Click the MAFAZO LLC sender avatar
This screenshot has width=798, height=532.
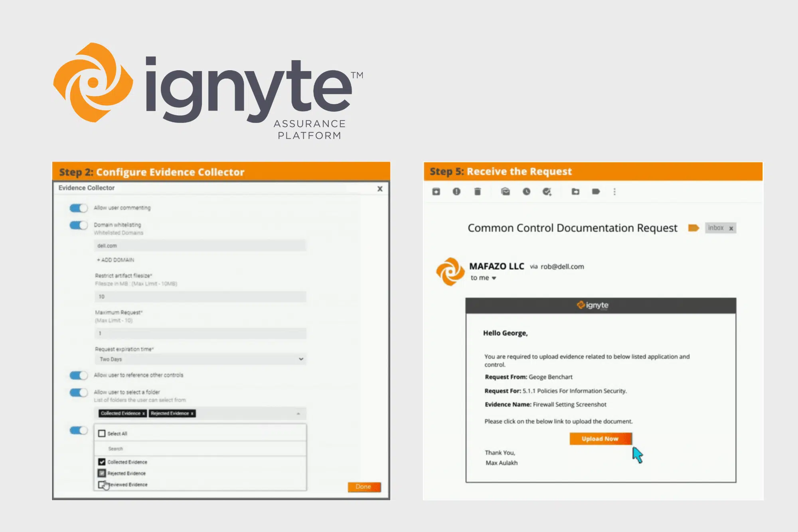[x=450, y=271]
